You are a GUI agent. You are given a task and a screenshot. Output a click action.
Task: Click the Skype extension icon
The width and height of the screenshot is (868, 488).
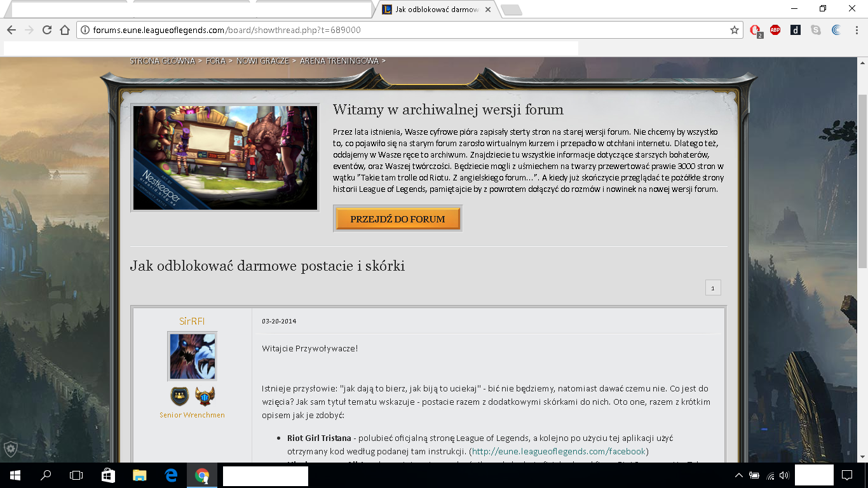coord(816,30)
